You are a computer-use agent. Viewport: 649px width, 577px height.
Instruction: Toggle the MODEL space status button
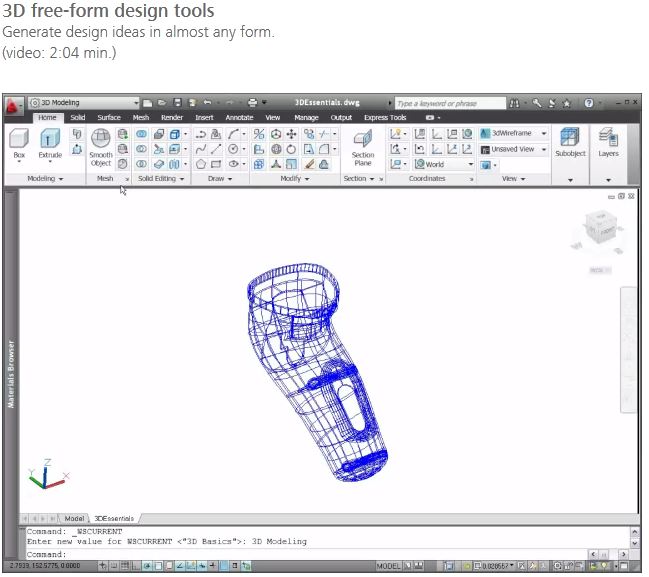(388, 566)
